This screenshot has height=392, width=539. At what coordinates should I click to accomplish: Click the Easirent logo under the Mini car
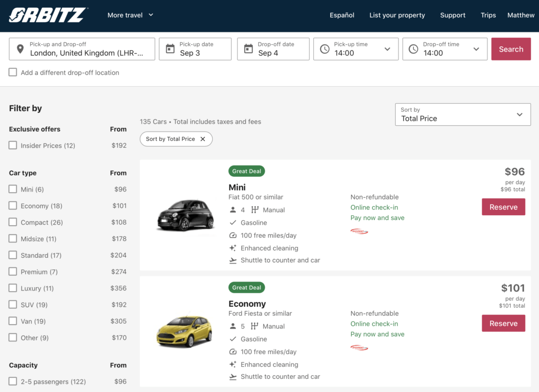tap(359, 230)
